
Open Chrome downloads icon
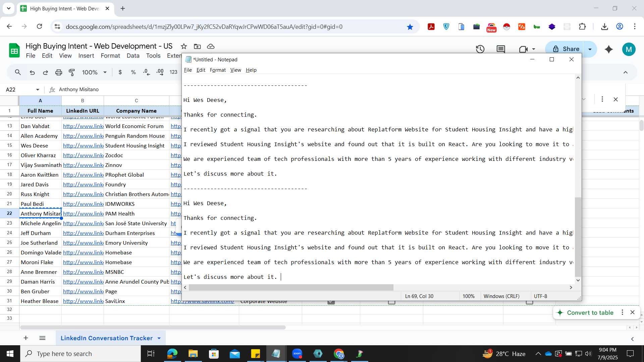click(604, 27)
